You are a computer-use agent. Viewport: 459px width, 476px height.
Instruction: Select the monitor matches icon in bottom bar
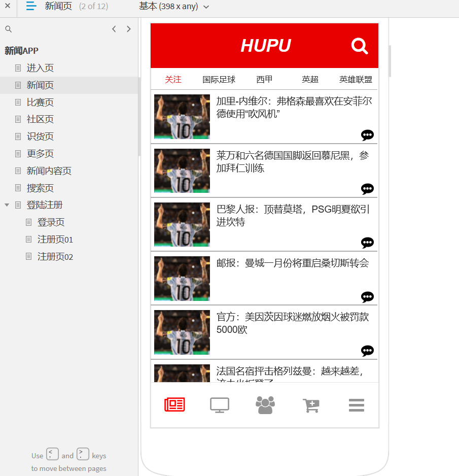(220, 405)
